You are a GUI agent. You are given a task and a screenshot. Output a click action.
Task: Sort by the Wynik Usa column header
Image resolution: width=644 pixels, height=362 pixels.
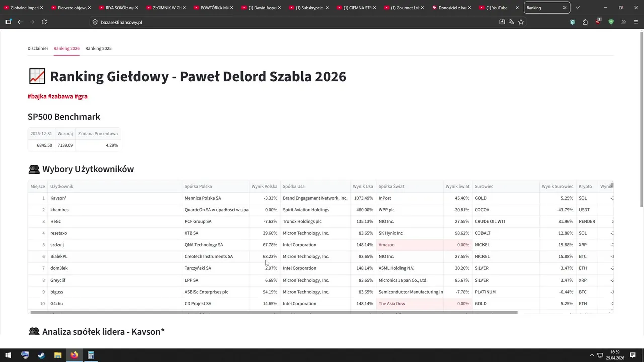point(363,186)
